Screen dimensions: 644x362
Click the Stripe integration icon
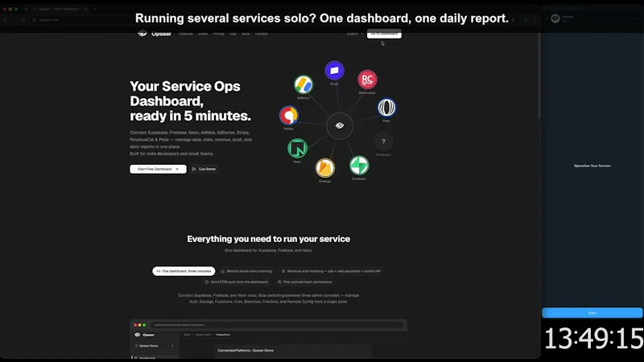coord(334,71)
